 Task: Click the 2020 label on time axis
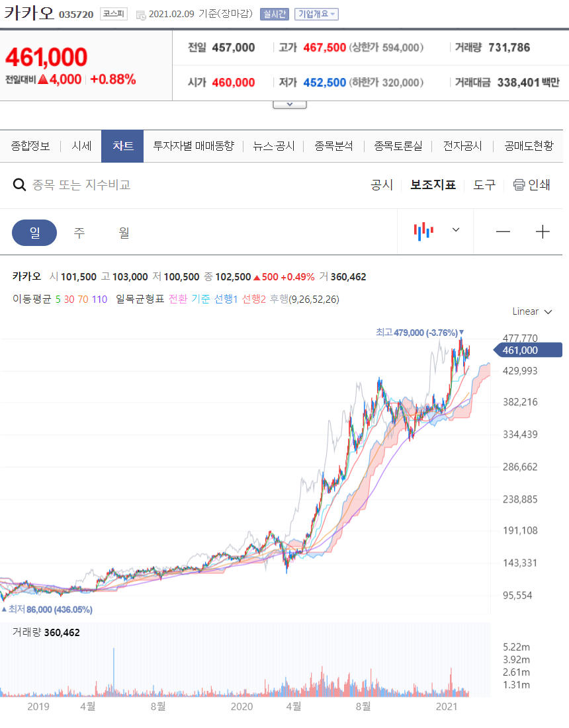242,707
